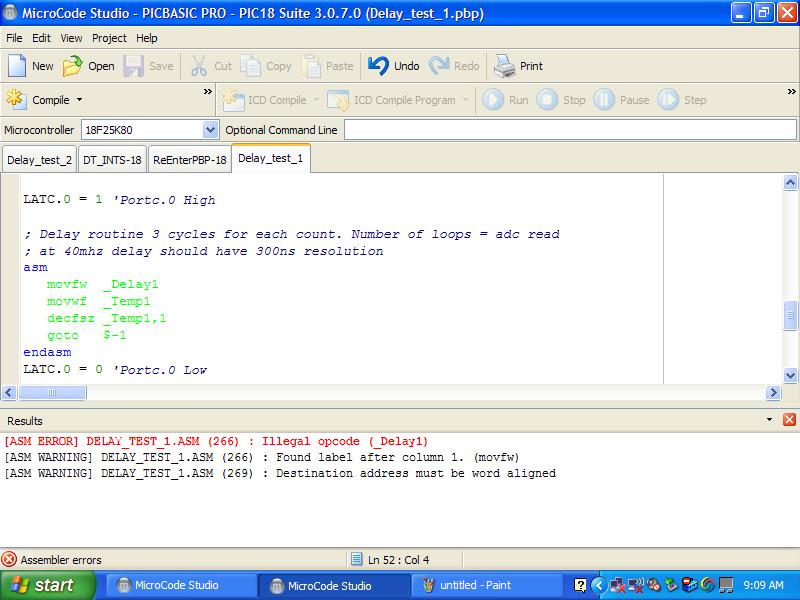Open the Microcontroller 18F25K80 dropdown
The width and height of the screenshot is (800, 600).
210,130
